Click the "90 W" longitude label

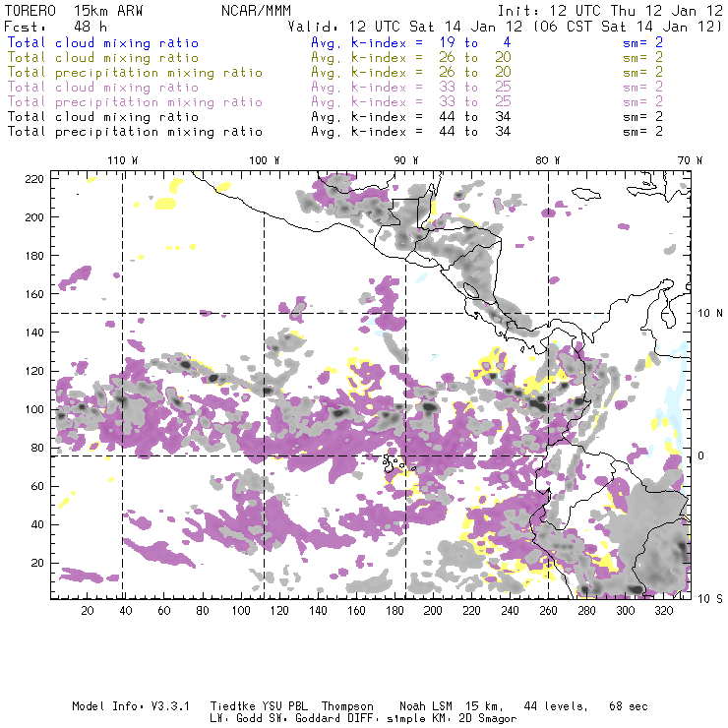[x=406, y=160]
